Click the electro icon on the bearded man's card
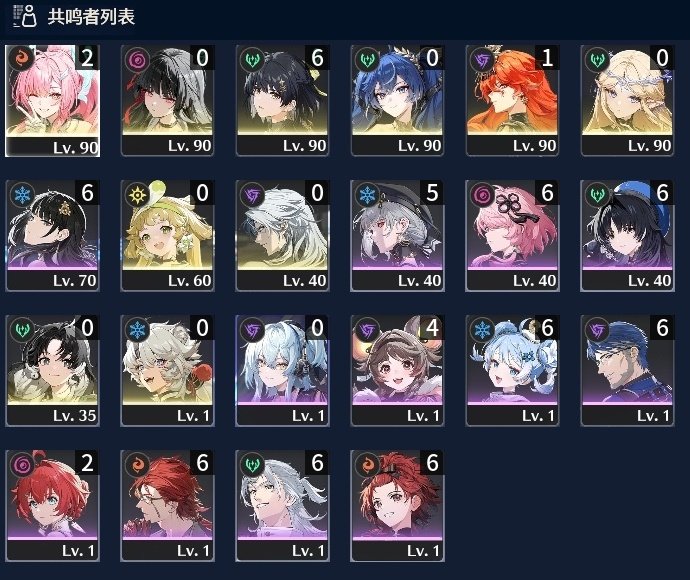 coord(597,330)
